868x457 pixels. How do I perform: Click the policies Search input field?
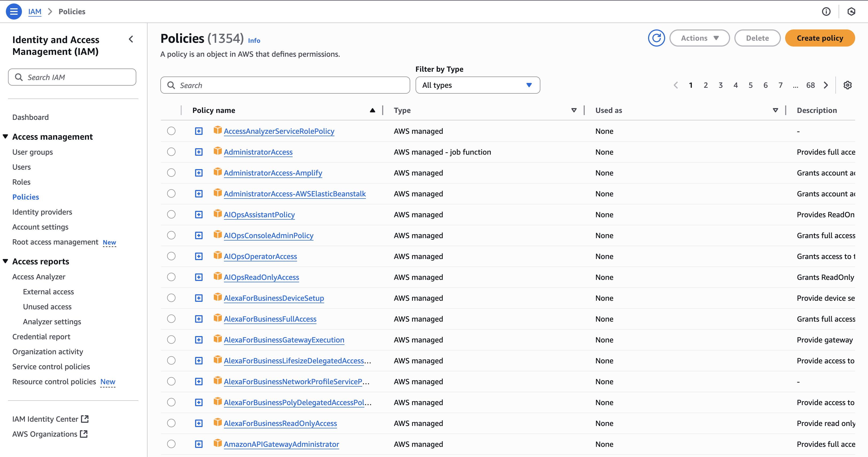(x=285, y=85)
